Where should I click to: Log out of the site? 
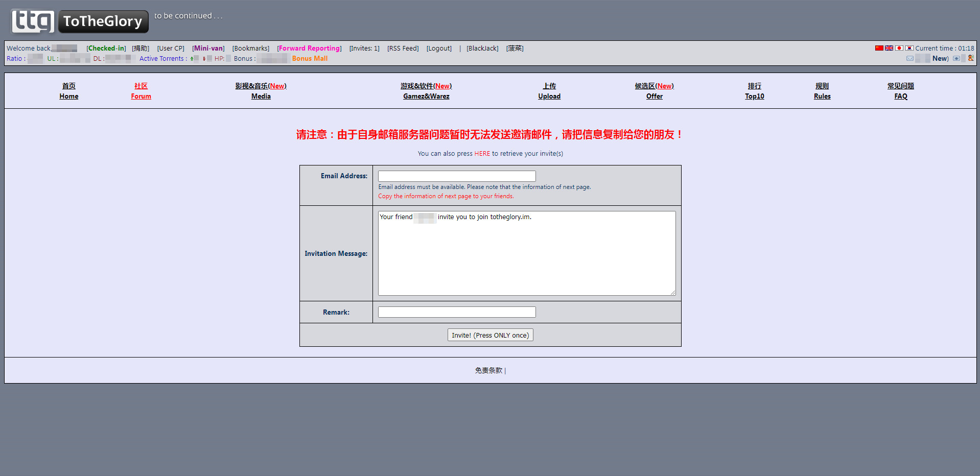point(439,49)
